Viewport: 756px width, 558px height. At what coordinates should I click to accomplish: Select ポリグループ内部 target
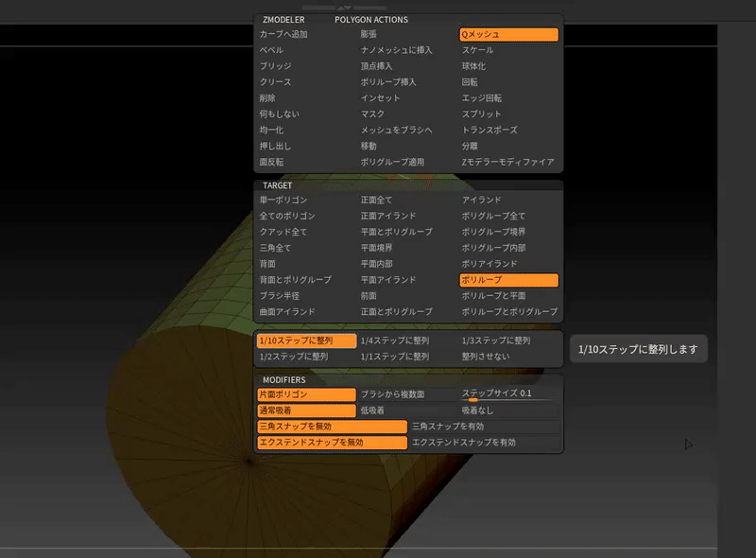[x=493, y=248]
